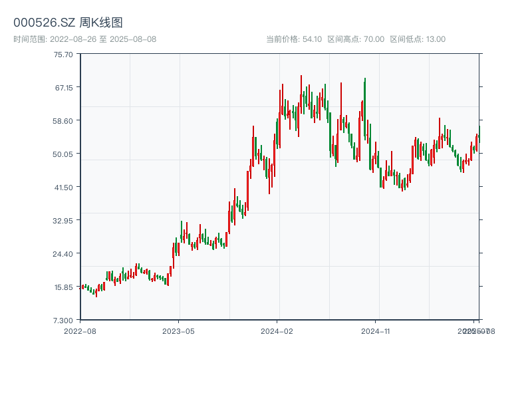Click the 区间低点: 13.00 label
This screenshot has width=532, height=399.
point(418,39)
